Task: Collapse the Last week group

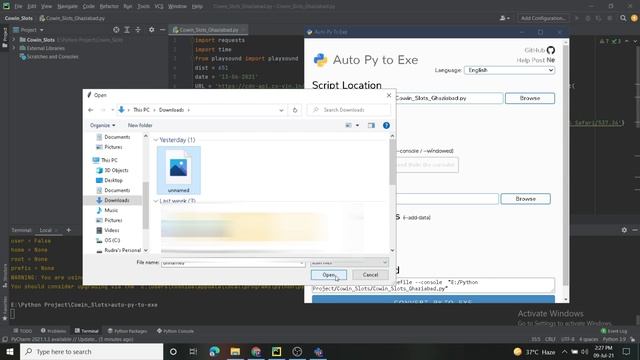Action: coord(156,201)
